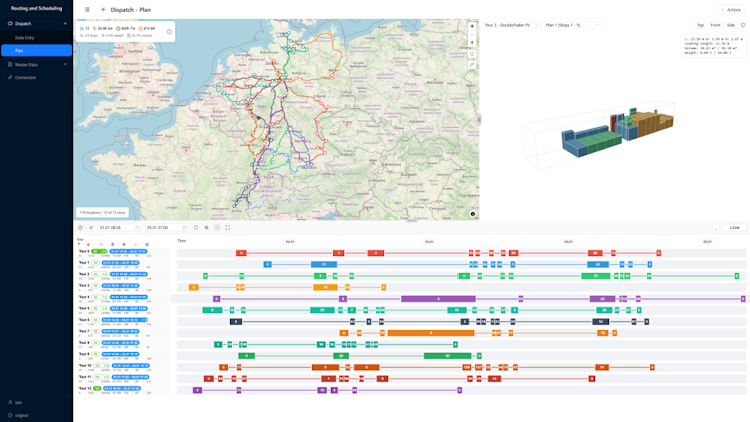Click the green status tag of Tour 12

click(97, 389)
